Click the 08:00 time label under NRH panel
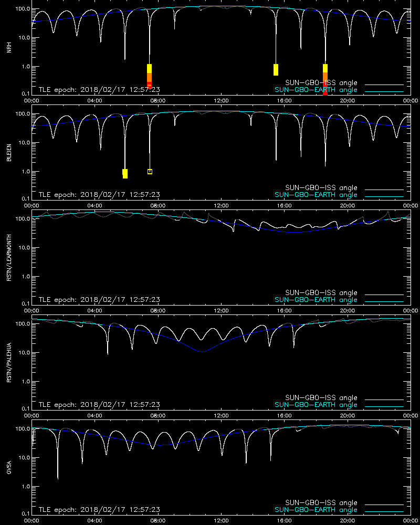Image resolution: width=420 pixels, height=525 pixels. click(157, 101)
